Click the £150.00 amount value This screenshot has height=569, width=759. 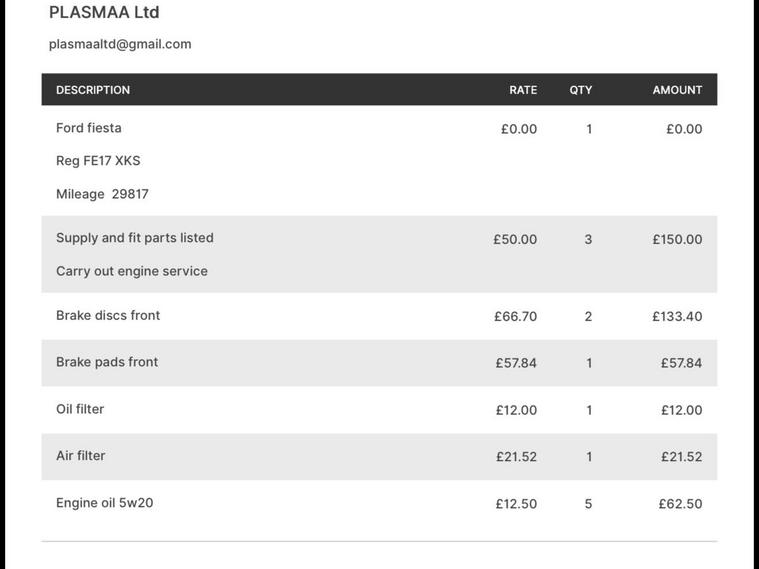pos(677,240)
